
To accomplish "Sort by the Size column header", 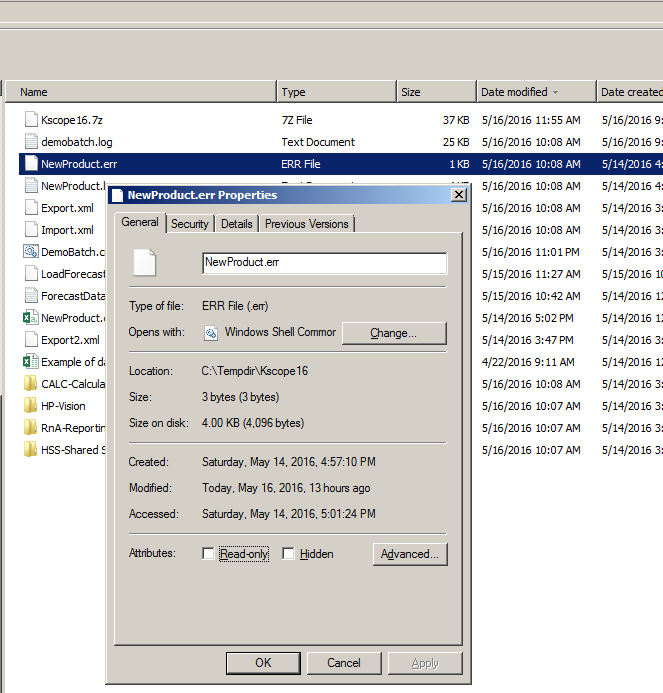I will [x=436, y=92].
